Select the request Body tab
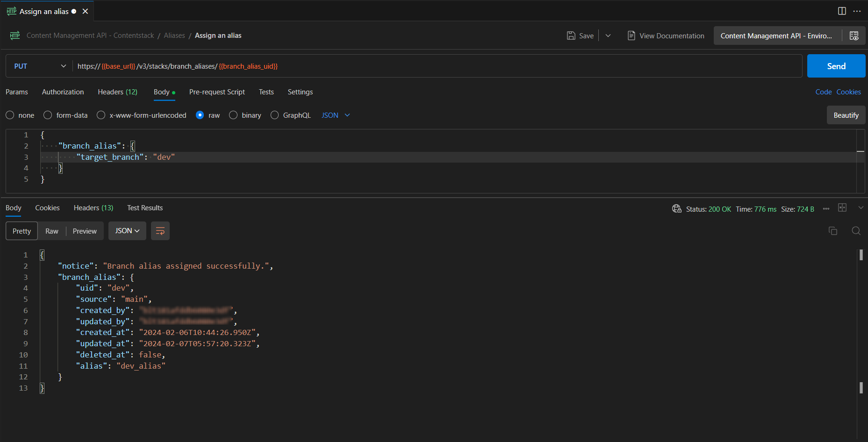Image resolution: width=868 pixels, height=442 pixels. pos(164,92)
